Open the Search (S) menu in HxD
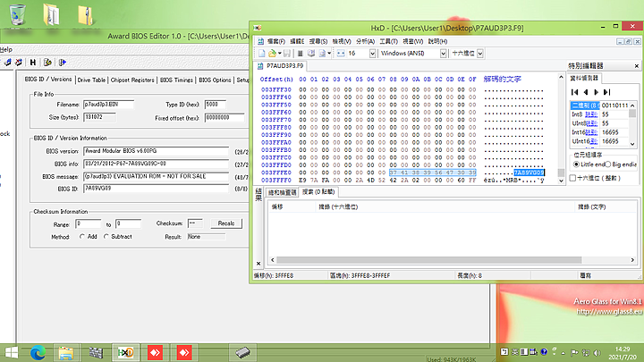The height and width of the screenshot is (362, 644). pos(318,41)
